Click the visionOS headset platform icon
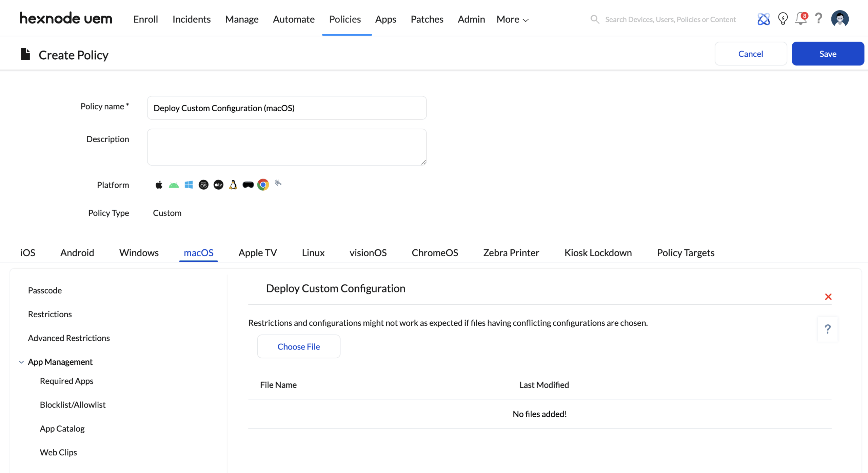This screenshot has width=868, height=473. (248, 185)
